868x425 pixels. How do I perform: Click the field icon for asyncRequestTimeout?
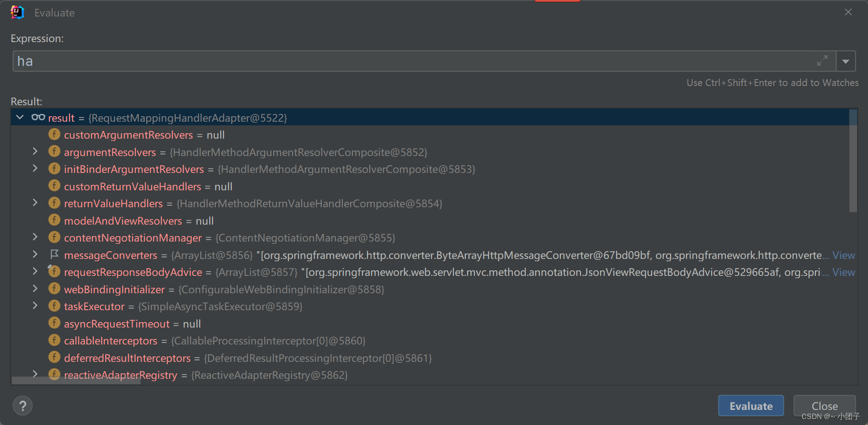(x=54, y=323)
